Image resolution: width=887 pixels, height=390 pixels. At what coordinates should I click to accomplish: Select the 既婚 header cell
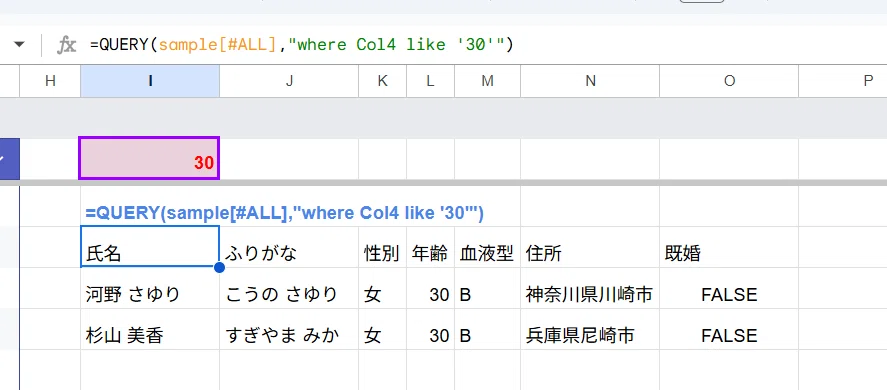tap(729, 247)
